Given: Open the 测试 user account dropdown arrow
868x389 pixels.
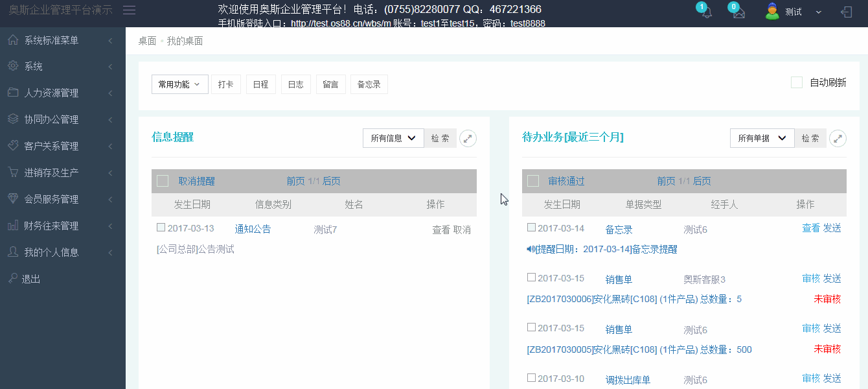Looking at the screenshot, I should pos(818,12).
